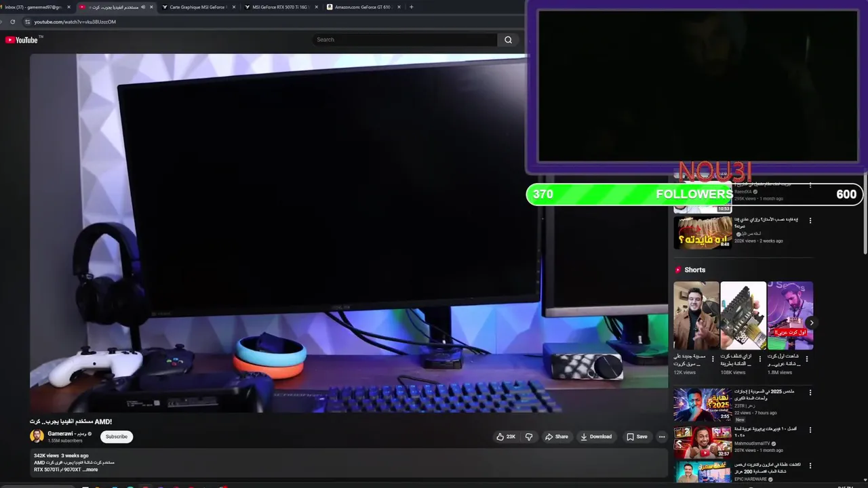Close the Carte Graphique MSI tab
Viewport: 868px width, 488px height.
pos(234,7)
